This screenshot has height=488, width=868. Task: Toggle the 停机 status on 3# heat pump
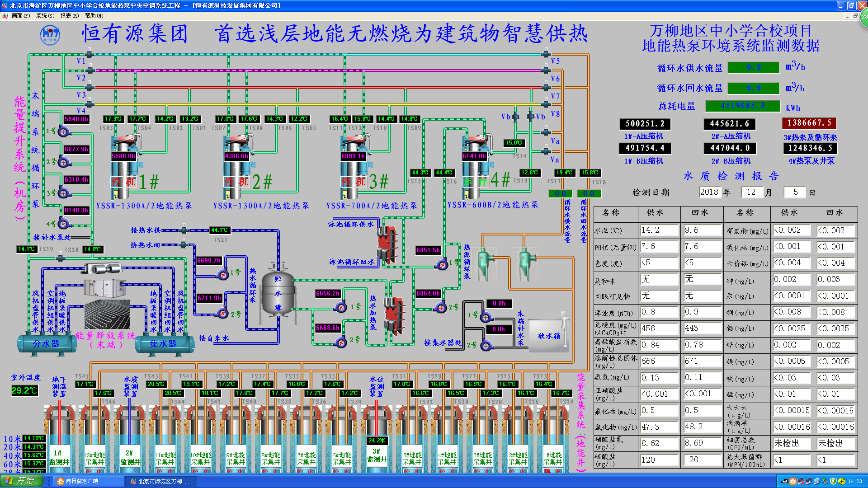tap(354, 182)
